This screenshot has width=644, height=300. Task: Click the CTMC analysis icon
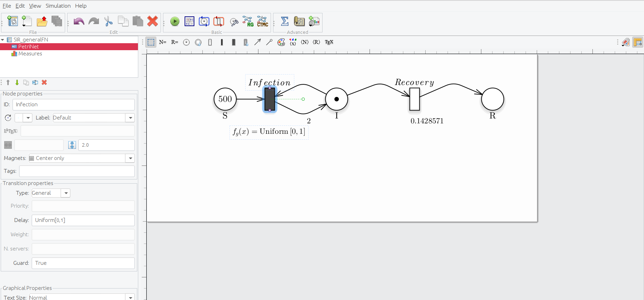tap(263, 22)
